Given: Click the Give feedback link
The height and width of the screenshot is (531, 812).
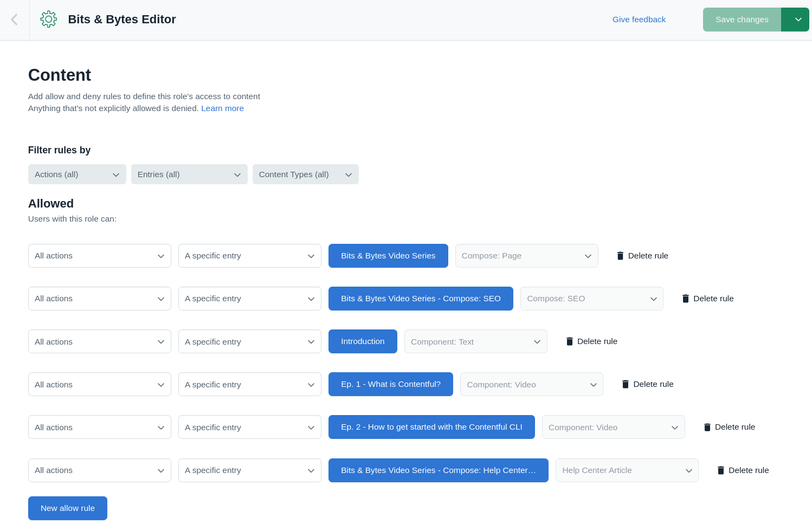Looking at the screenshot, I should [x=639, y=19].
